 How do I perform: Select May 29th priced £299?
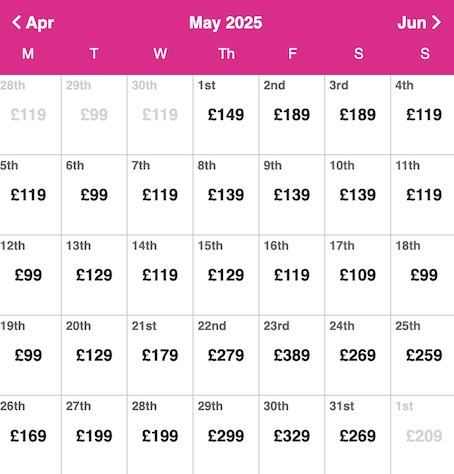(x=226, y=435)
